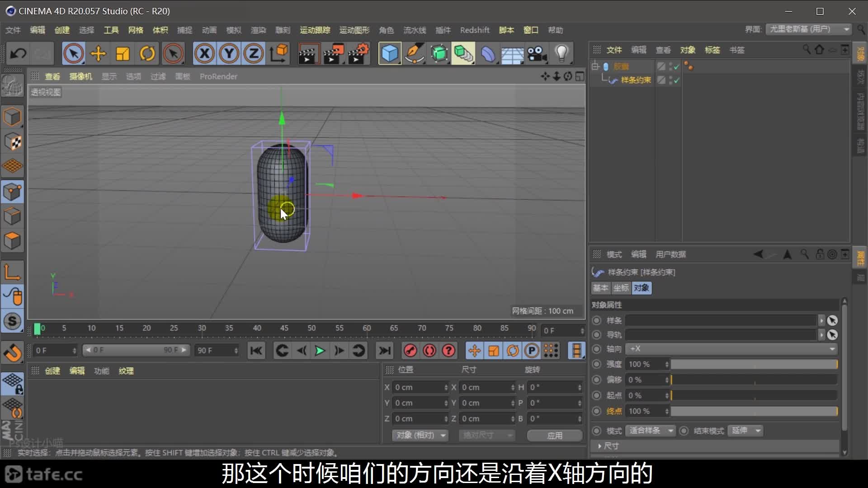Open the Spline pen tool

(x=414, y=54)
